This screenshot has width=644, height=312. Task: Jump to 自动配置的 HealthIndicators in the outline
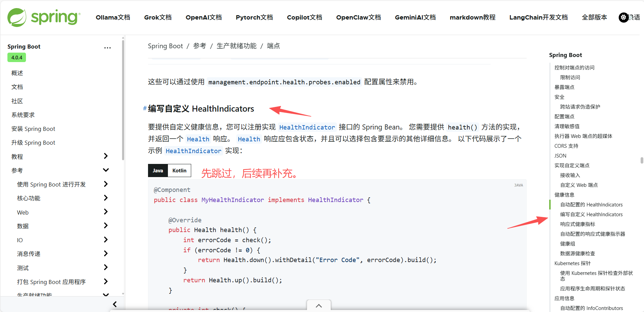click(591, 205)
